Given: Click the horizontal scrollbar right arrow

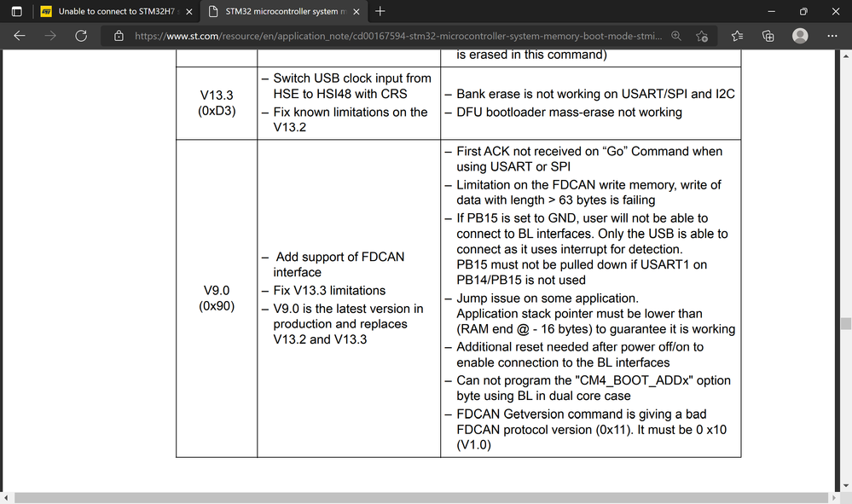Looking at the screenshot, I should (834, 498).
